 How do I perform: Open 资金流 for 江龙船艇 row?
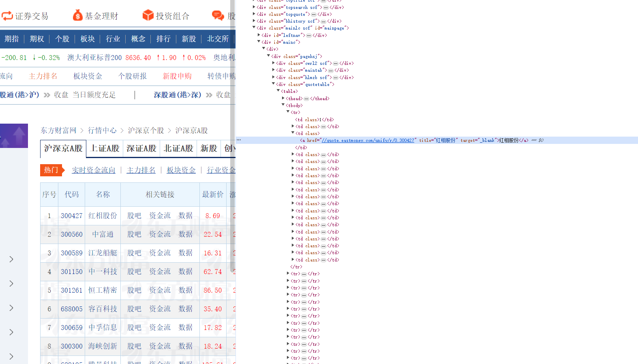[160, 253]
